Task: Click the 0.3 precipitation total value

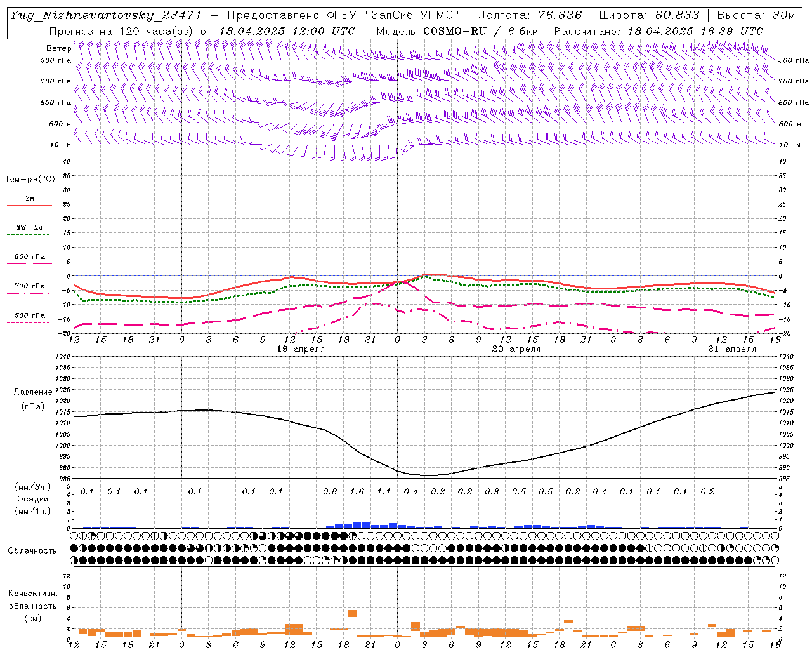Action: click(x=492, y=491)
